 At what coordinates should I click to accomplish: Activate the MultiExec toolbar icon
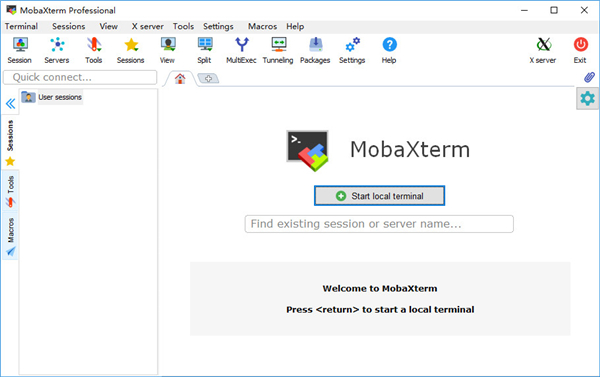tap(241, 50)
